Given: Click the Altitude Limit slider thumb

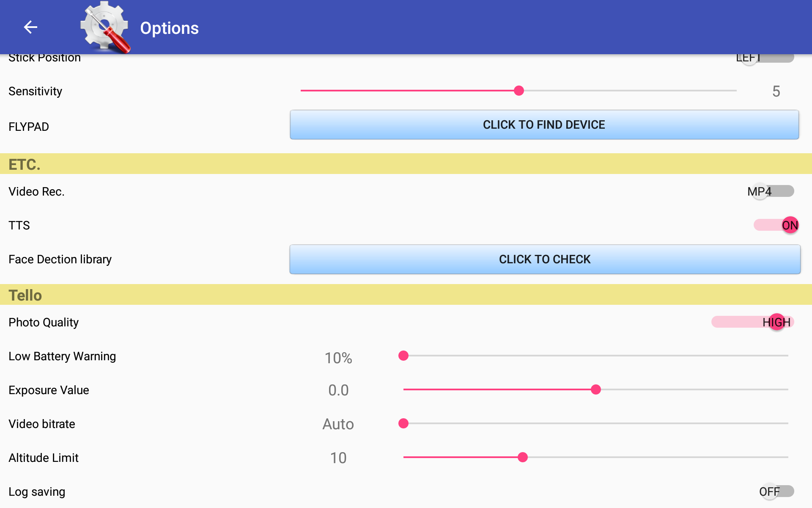Looking at the screenshot, I should [523, 457].
